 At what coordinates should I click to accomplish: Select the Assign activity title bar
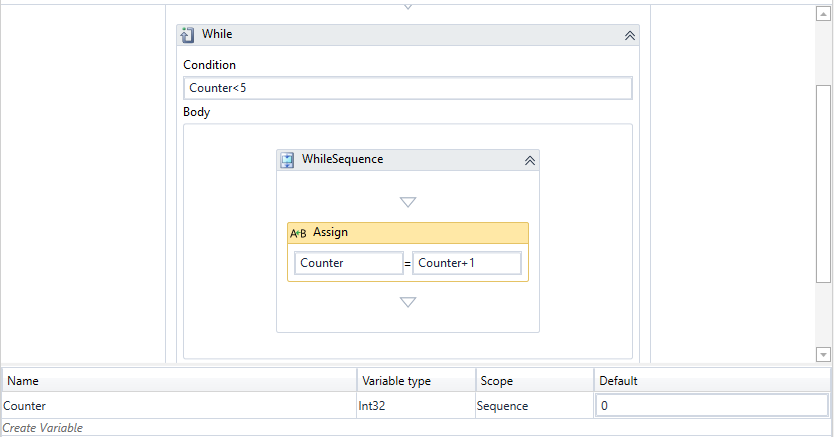coord(420,233)
